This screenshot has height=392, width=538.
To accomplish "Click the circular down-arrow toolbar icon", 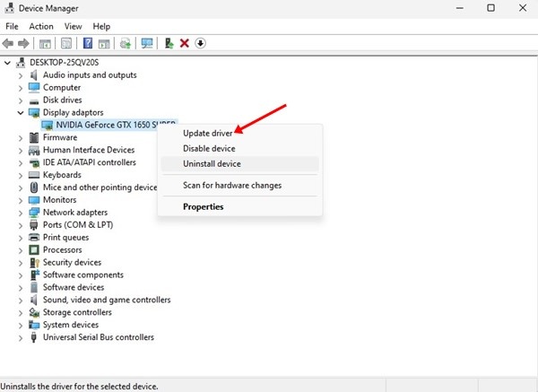I will (x=200, y=43).
